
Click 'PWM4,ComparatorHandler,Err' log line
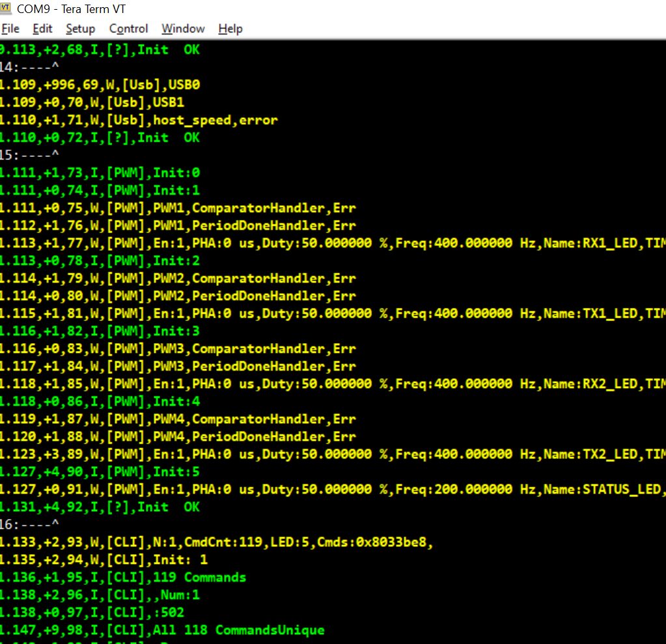click(x=178, y=419)
